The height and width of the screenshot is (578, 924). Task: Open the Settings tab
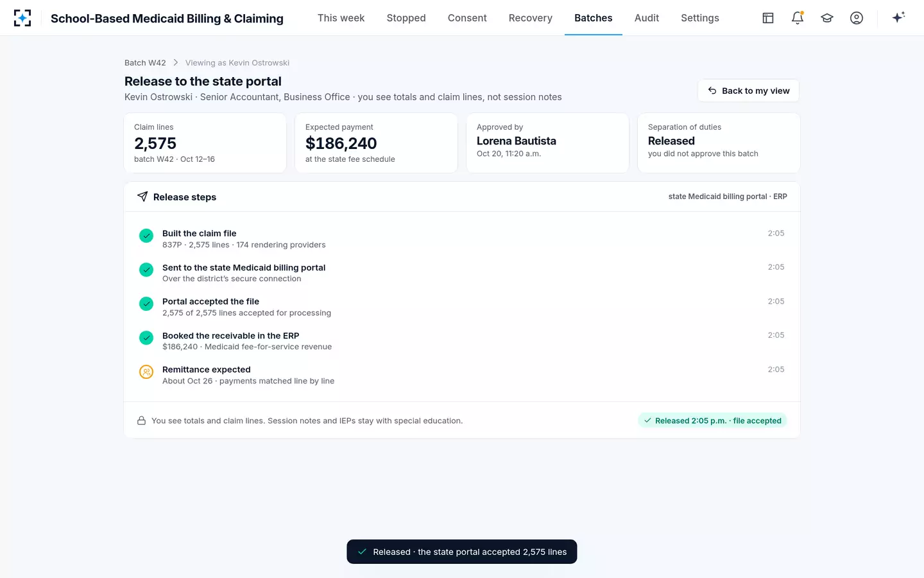700,18
